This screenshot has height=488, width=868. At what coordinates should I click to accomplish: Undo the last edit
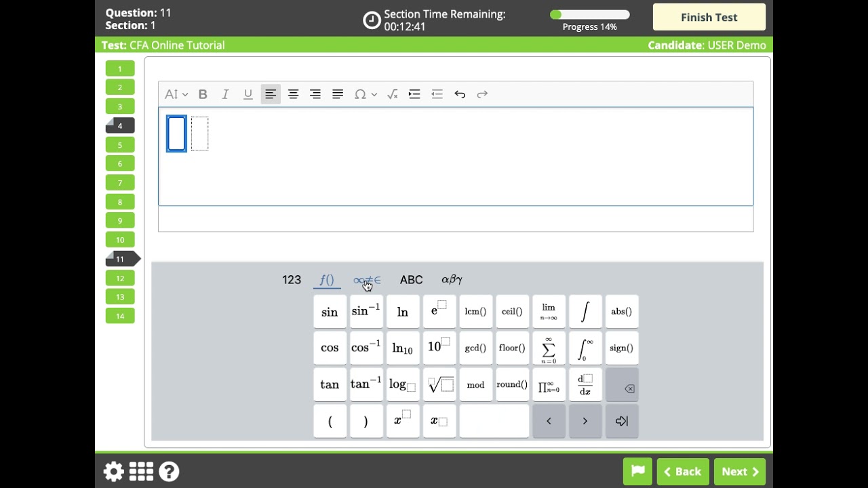coord(460,94)
